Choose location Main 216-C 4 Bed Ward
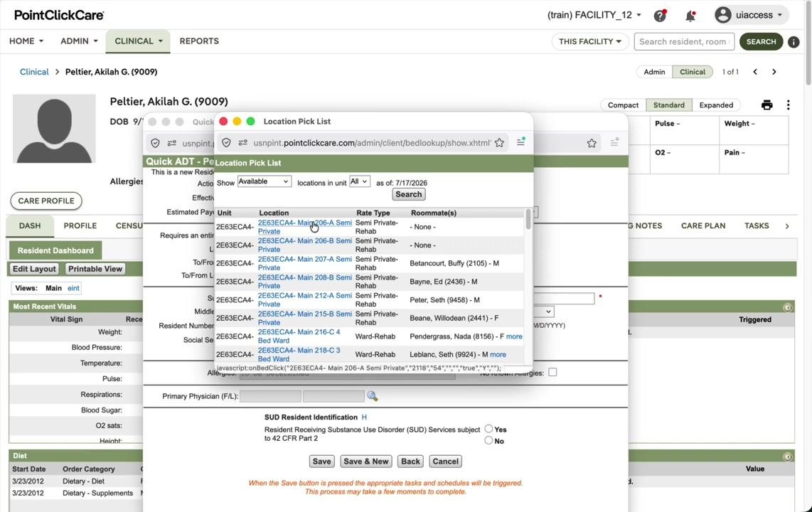812x512 pixels. (x=299, y=336)
